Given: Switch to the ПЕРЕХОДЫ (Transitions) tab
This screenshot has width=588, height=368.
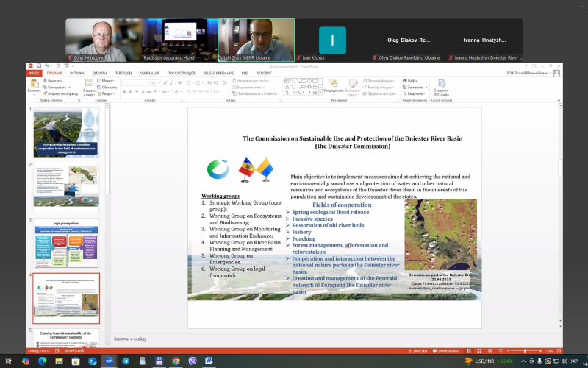Looking at the screenshot, I should tap(123, 73).
